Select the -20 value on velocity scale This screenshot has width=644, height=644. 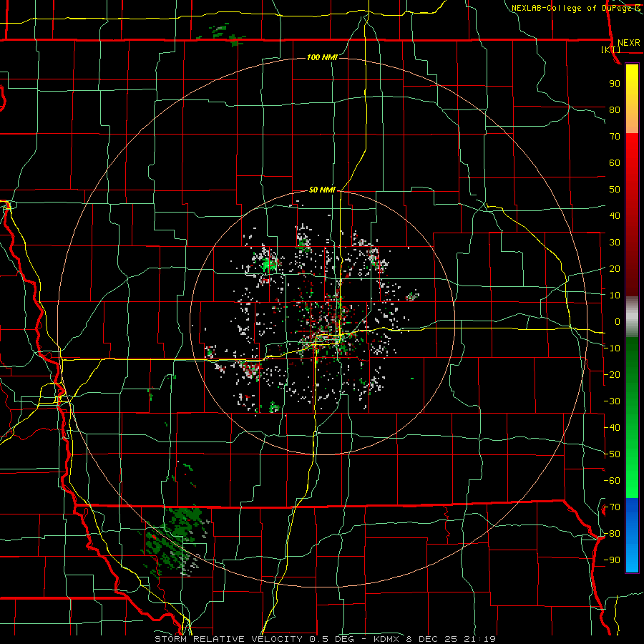click(x=612, y=374)
